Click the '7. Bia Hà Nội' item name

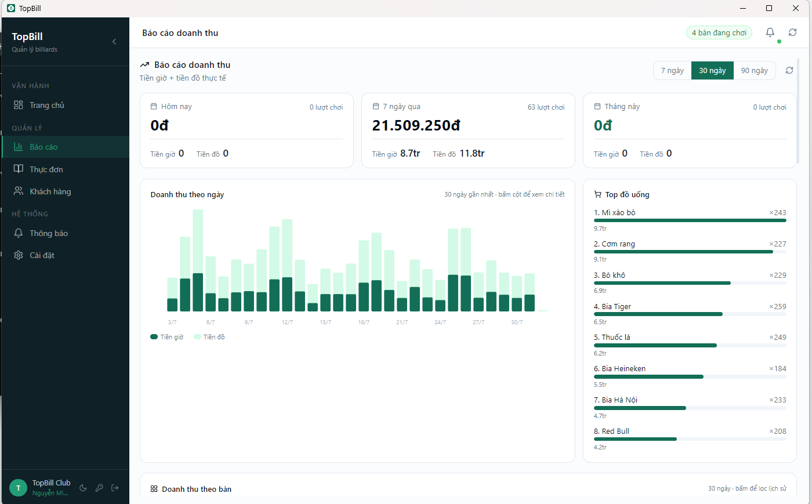pos(615,400)
